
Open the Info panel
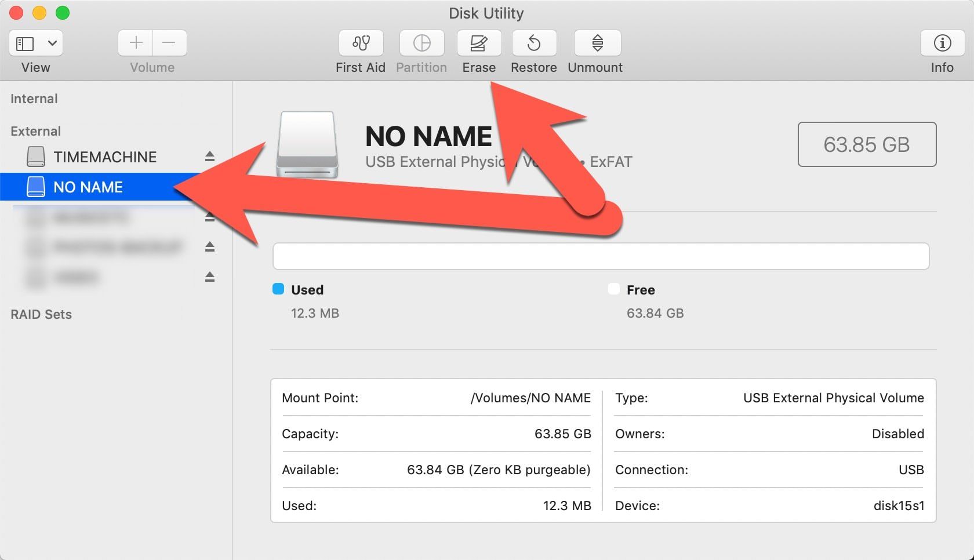tap(942, 43)
